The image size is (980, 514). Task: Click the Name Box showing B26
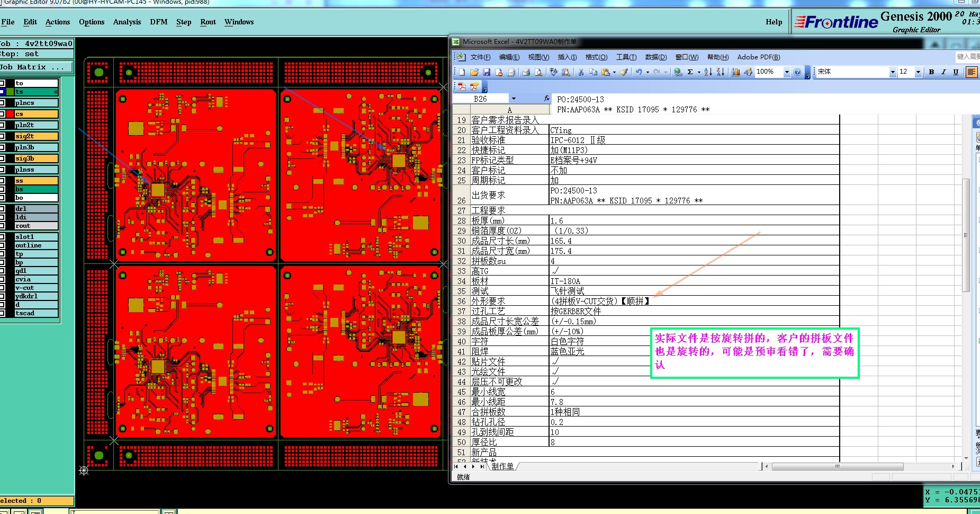click(x=482, y=99)
